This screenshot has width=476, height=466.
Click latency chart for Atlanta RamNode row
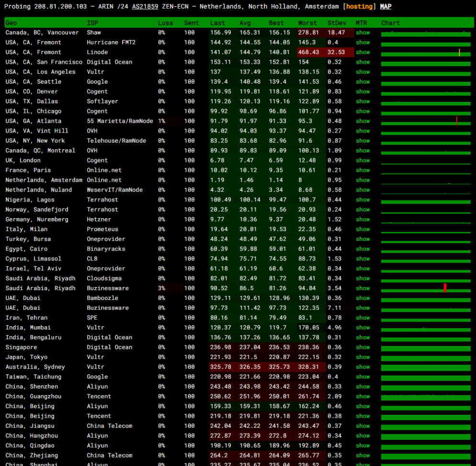point(426,121)
